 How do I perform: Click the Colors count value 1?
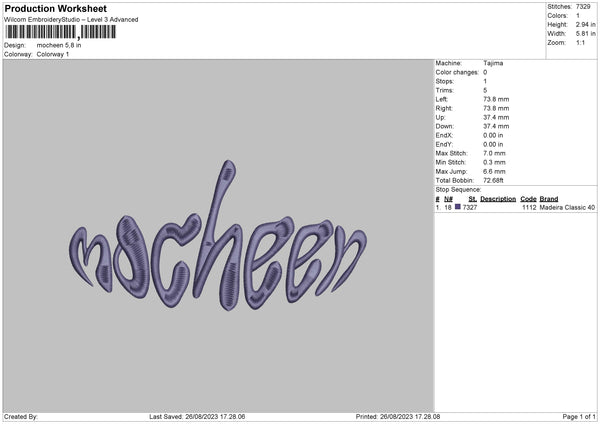578,16
